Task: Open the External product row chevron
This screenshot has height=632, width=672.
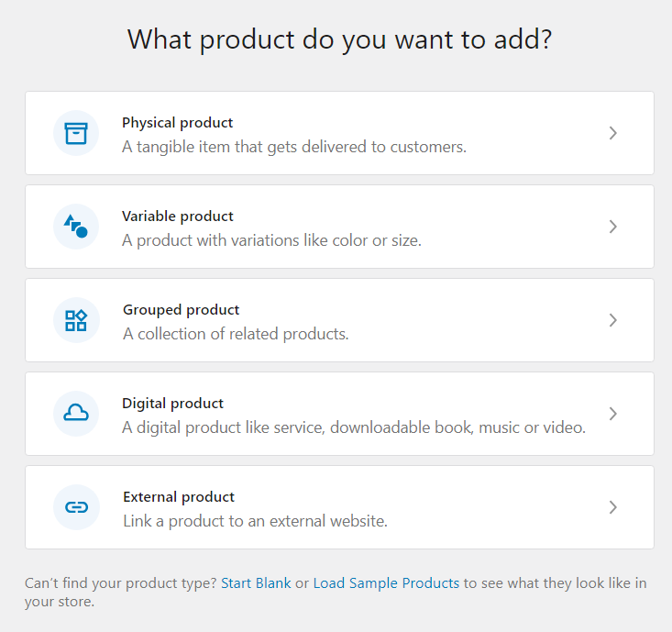Action: click(613, 507)
